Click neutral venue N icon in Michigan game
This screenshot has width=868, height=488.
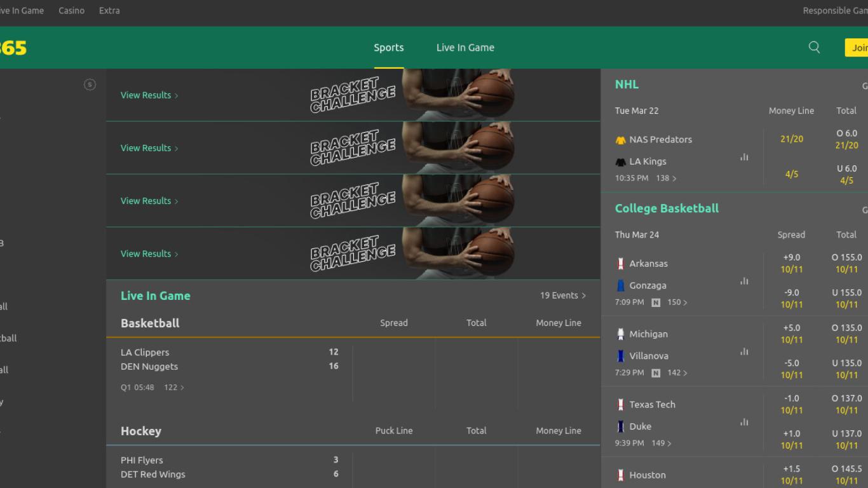[656, 373]
